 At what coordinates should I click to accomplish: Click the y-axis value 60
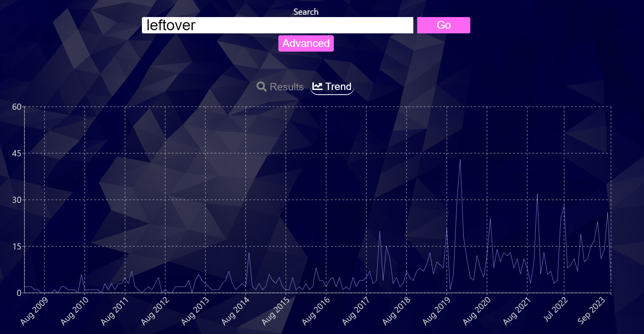[x=17, y=107]
